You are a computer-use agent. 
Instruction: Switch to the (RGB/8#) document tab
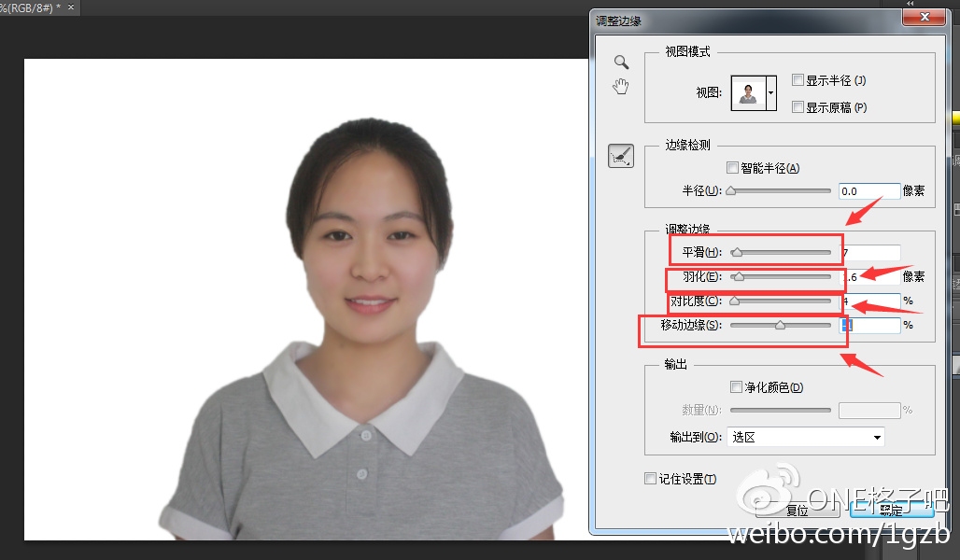click(28, 7)
